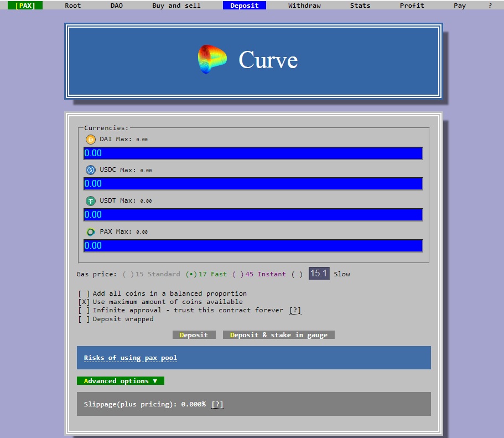
Task: Open the Pay menu item
Action: pos(460,6)
